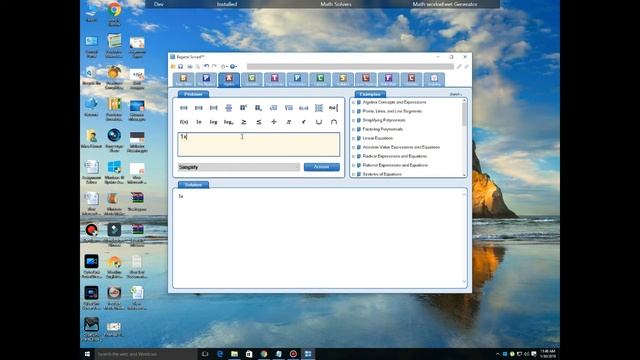Click the taskbar search box
Viewport: 640px width, 360px height.
click(x=146, y=354)
